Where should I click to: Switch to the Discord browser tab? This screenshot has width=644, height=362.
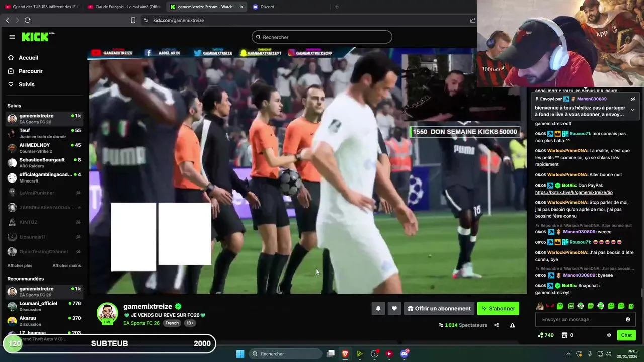pyautogui.click(x=267, y=7)
